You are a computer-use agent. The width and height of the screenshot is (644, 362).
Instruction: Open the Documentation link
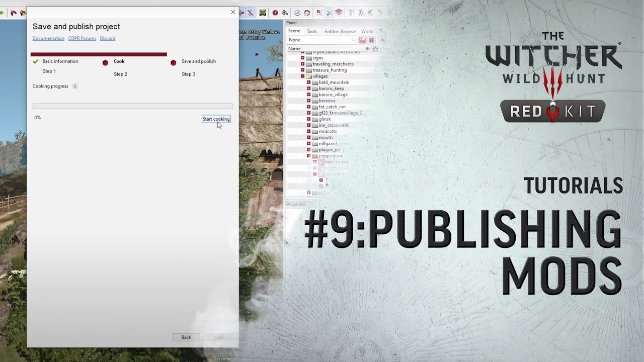tap(48, 38)
